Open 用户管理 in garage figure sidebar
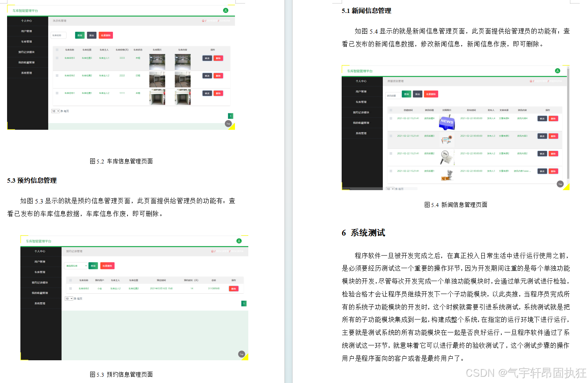Image resolution: width=588 pixels, height=383 pixels. tap(27, 31)
